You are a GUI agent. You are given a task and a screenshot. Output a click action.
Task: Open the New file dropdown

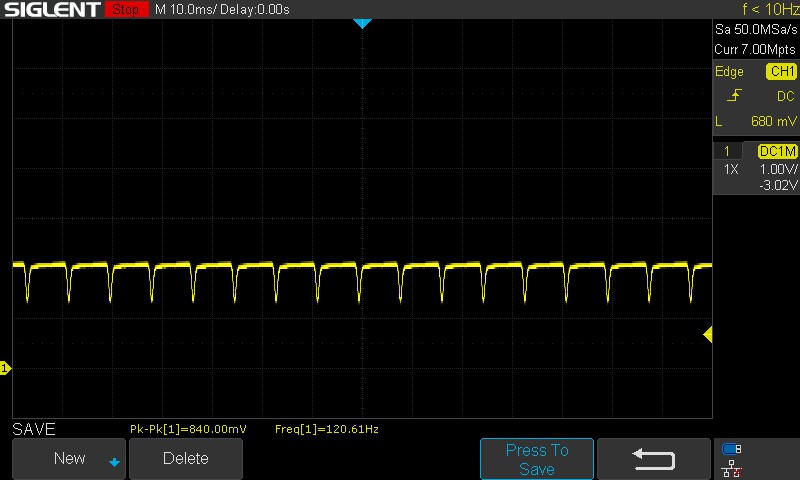pos(69,459)
